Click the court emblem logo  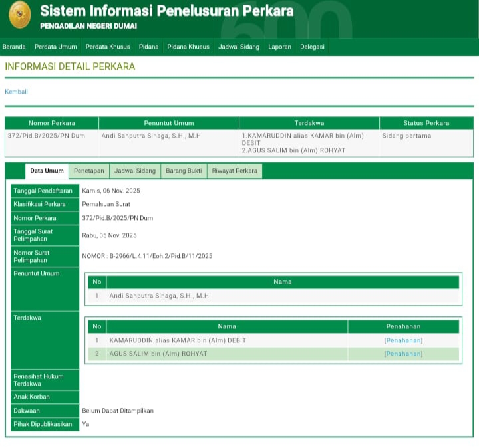[19, 15]
